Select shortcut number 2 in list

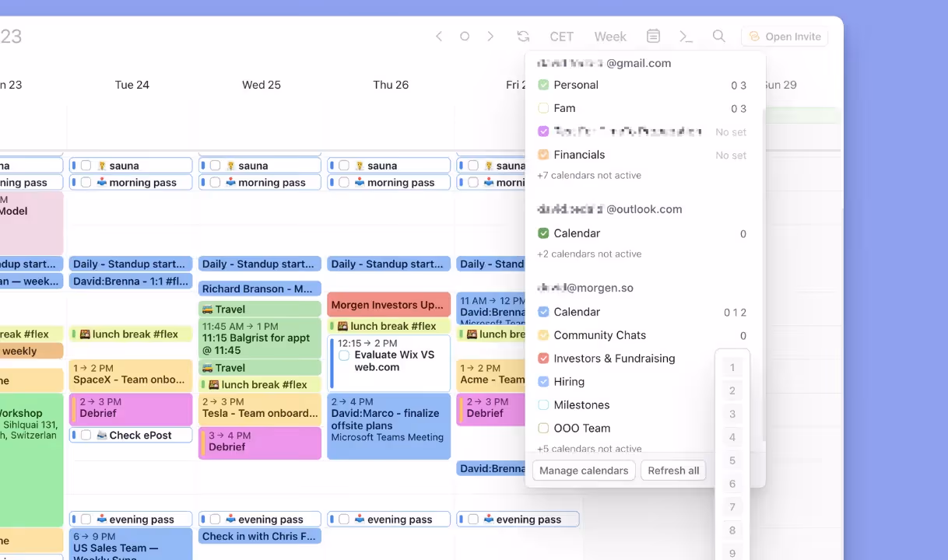pyautogui.click(x=732, y=390)
